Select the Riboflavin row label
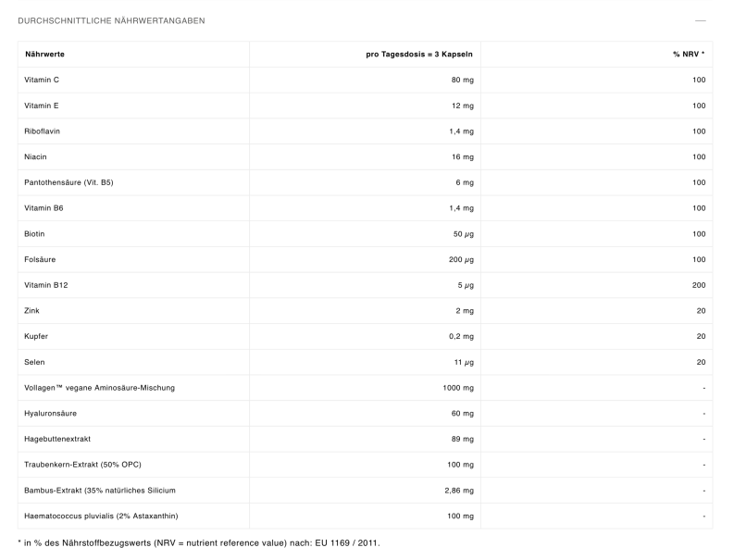 [x=43, y=131]
